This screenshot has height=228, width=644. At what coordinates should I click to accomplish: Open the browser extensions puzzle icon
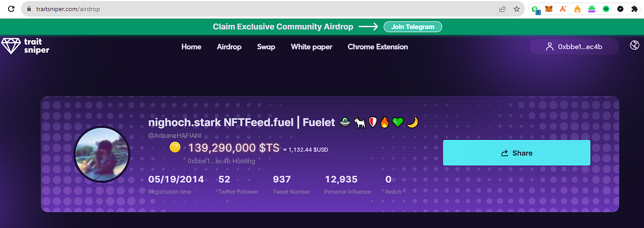coord(635,9)
